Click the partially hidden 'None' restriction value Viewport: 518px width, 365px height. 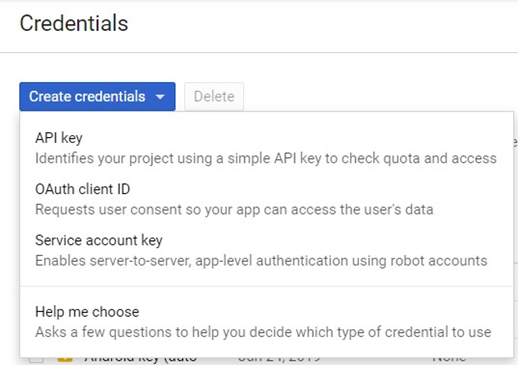(x=449, y=359)
